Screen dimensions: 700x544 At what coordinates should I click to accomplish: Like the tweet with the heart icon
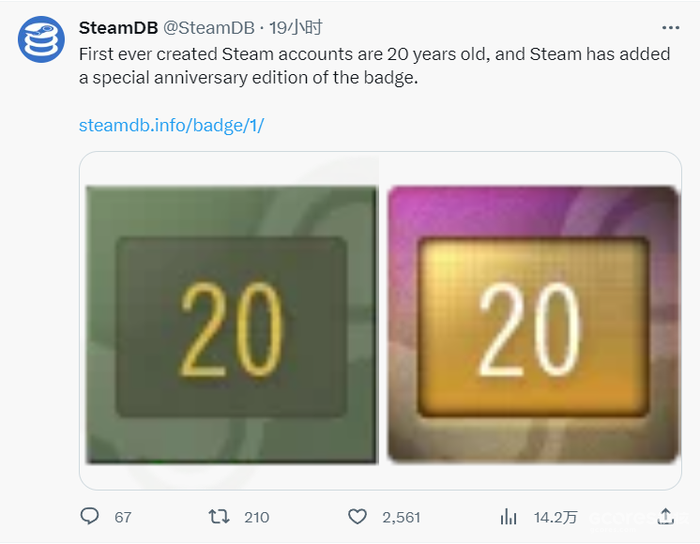pos(357,517)
